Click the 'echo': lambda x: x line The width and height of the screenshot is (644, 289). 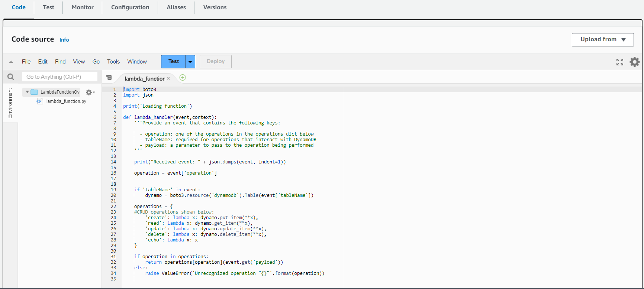click(171, 240)
